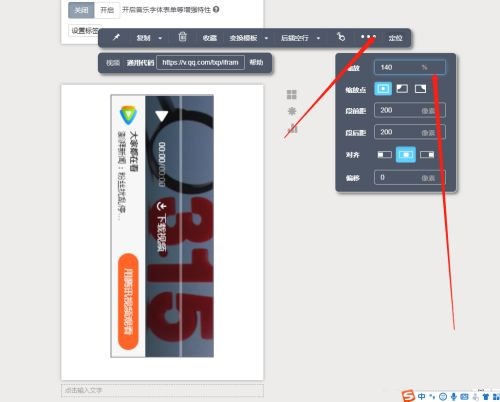
Task: Click the 后插空行 toolbar item
Action: [x=295, y=38]
